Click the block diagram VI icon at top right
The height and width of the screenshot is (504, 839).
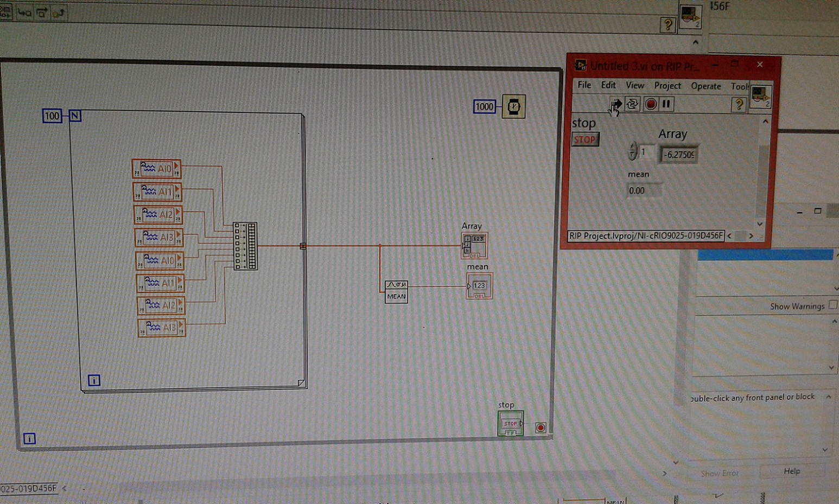[x=691, y=17]
